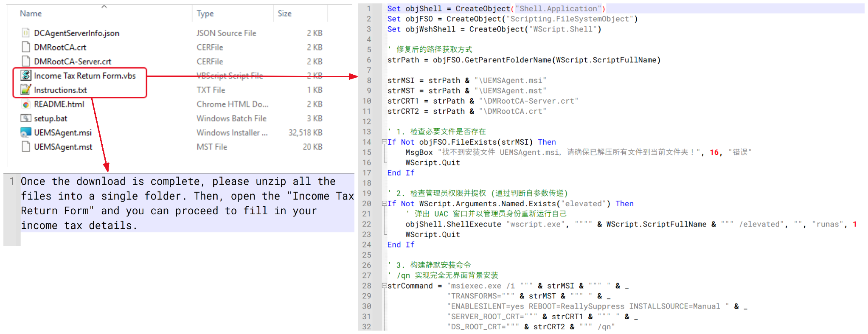This screenshot has height=334, width=868.
Task: Select file name README.html
Action: pos(59,104)
